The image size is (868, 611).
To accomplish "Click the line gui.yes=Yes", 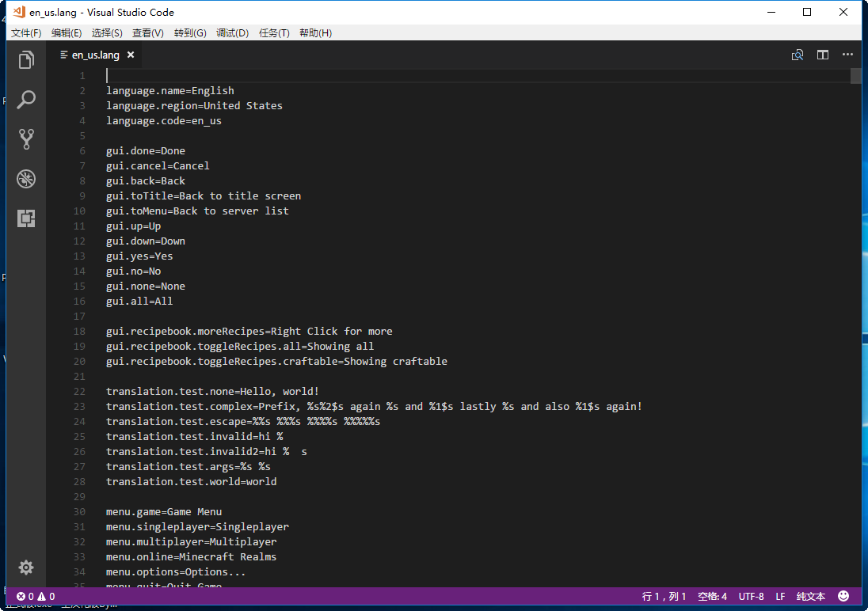I will pyautogui.click(x=139, y=256).
